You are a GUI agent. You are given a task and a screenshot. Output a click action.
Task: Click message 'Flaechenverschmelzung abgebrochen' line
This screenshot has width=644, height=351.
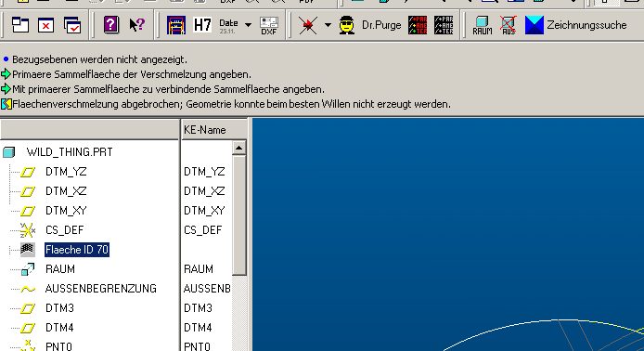click(231, 104)
